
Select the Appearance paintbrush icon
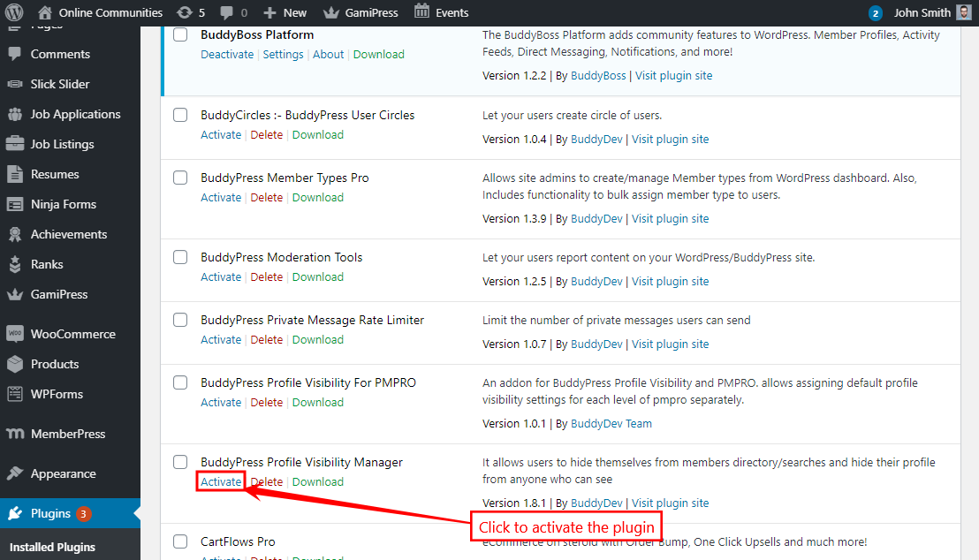tap(15, 473)
